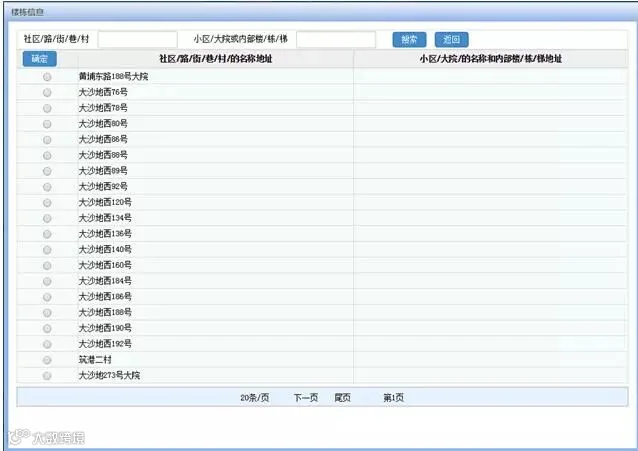The height and width of the screenshot is (451, 638).
Task: Choose the 大沙地西190号 radio button
Action: tap(47, 328)
